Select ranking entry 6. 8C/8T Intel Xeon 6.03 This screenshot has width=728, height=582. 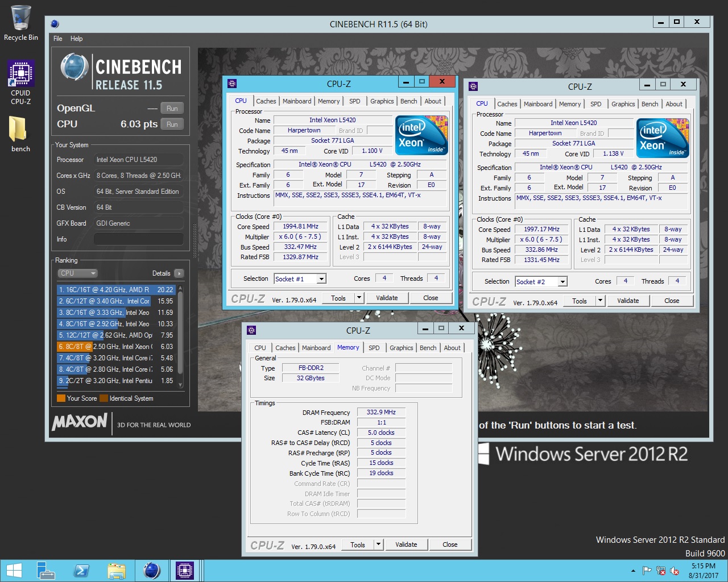point(116,347)
